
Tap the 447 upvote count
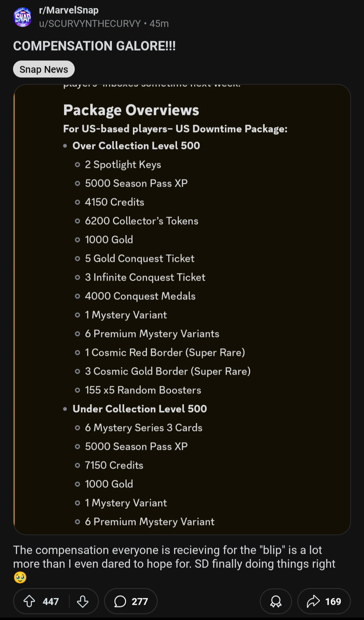click(x=50, y=602)
